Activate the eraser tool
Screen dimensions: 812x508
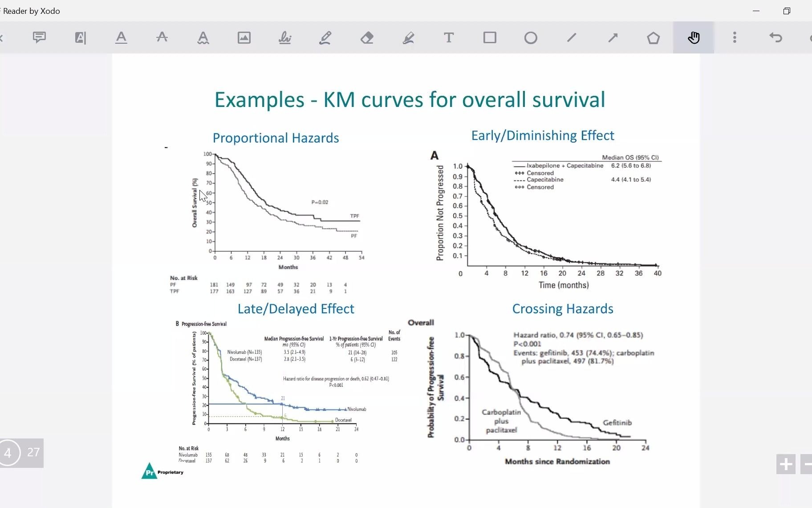367,37
